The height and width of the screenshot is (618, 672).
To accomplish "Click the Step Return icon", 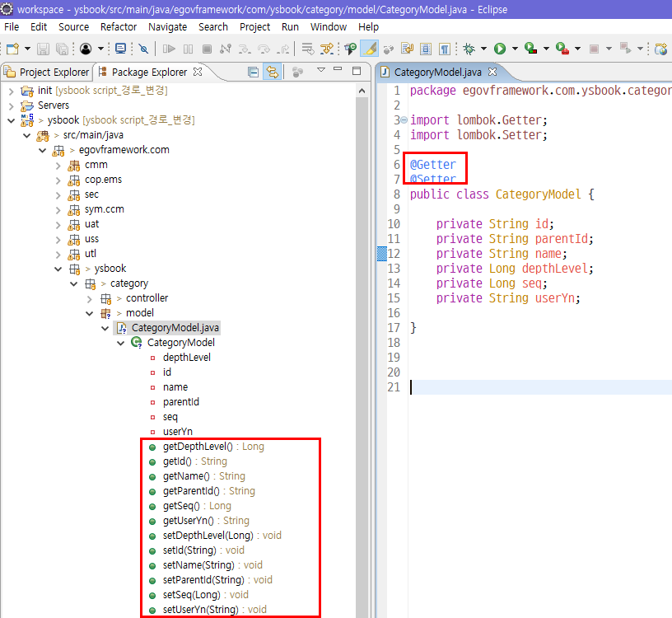I will (x=282, y=49).
